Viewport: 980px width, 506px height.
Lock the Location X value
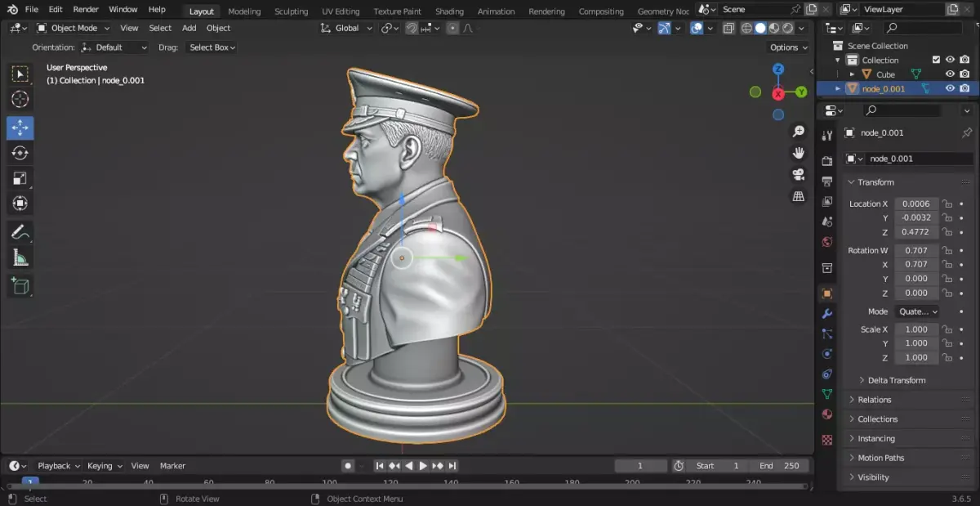(947, 204)
